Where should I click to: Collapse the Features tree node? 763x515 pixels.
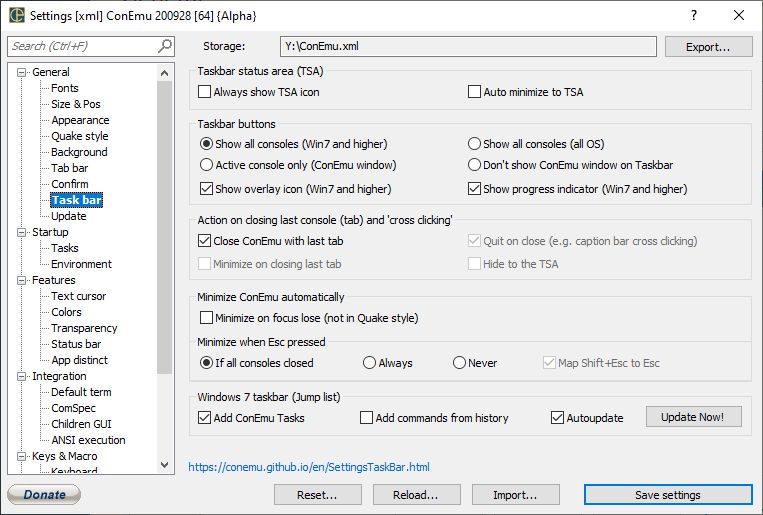click(x=21, y=281)
